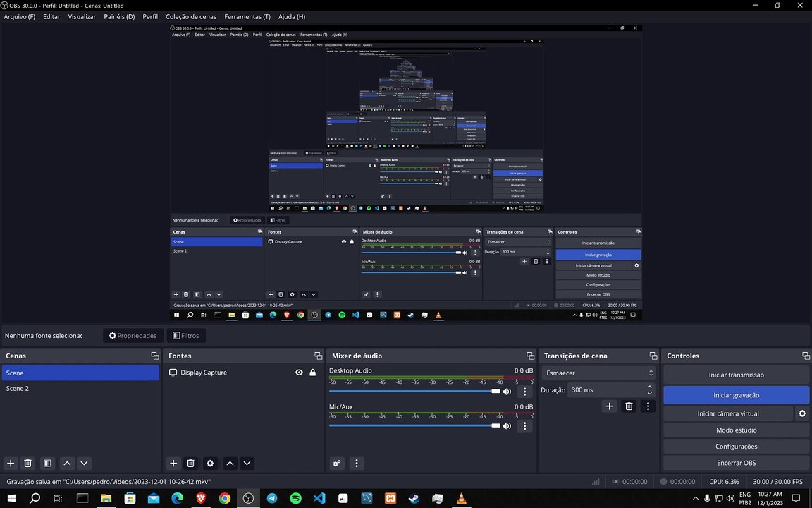Screen dimensions: 812x508
Task: Add a new scene transition with plus
Action: click(x=610, y=406)
